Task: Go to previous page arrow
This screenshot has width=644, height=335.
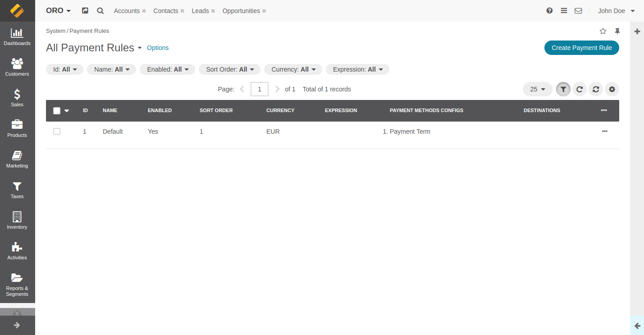Action: 242,89
